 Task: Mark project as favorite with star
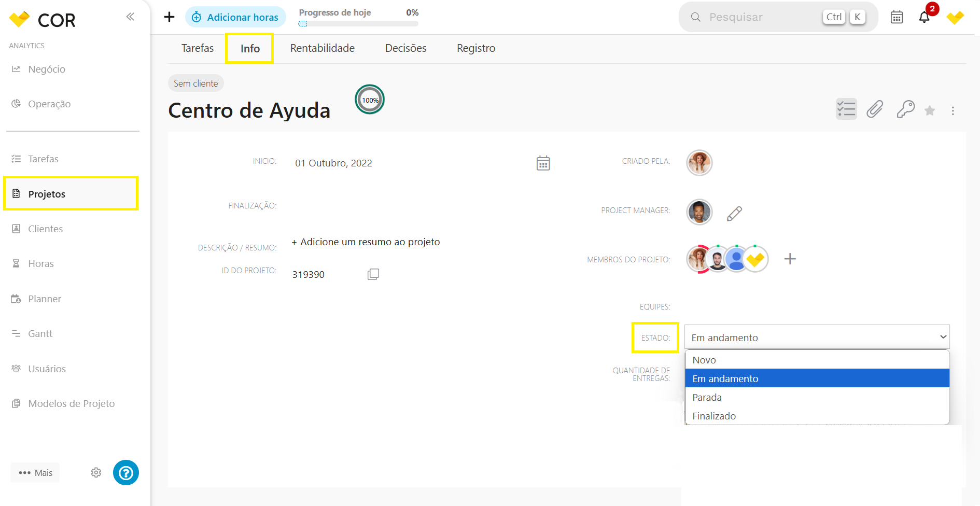point(930,110)
